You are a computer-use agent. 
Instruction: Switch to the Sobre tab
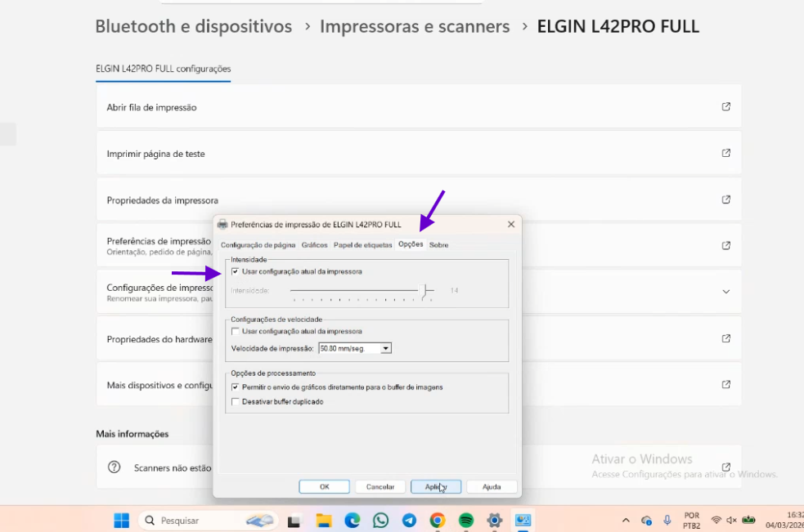point(438,245)
